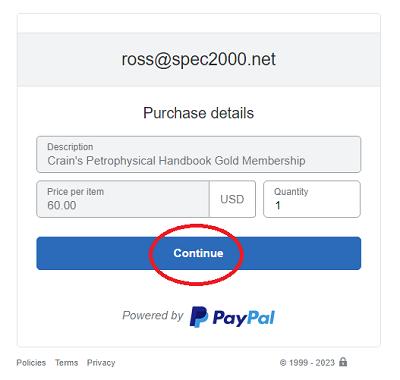Click the PayPal wordmark text
Image resolution: width=400 pixels, height=380 pixels.
pos(244,318)
